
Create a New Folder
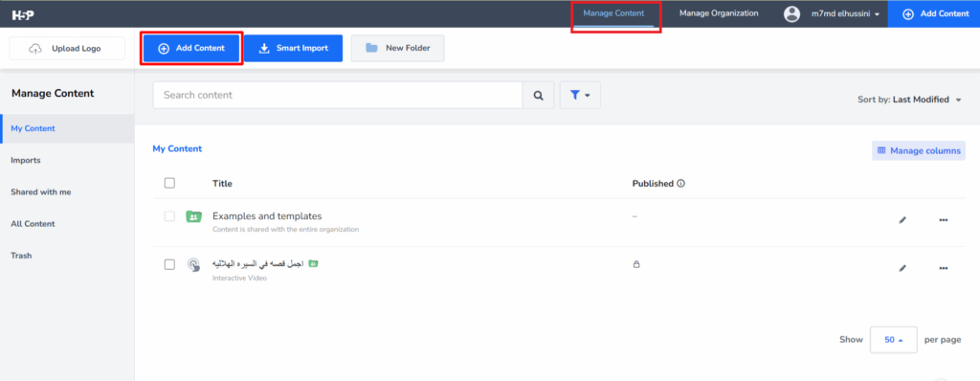(397, 48)
